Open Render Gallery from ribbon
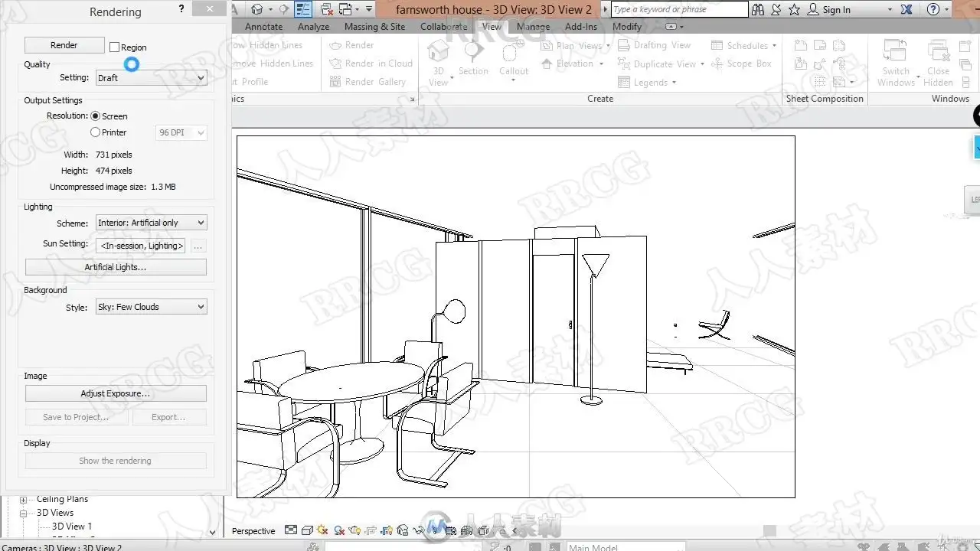This screenshot has height=551, width=980. (367, 82)
